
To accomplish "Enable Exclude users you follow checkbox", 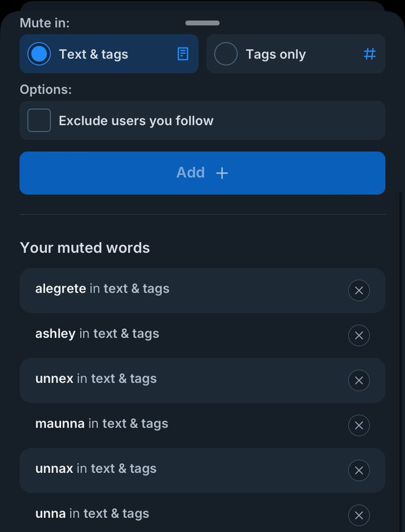I will click(x=39, y=120).
